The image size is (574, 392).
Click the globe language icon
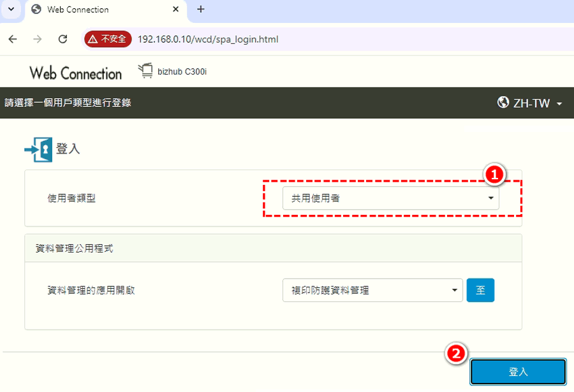pos(503,103)
